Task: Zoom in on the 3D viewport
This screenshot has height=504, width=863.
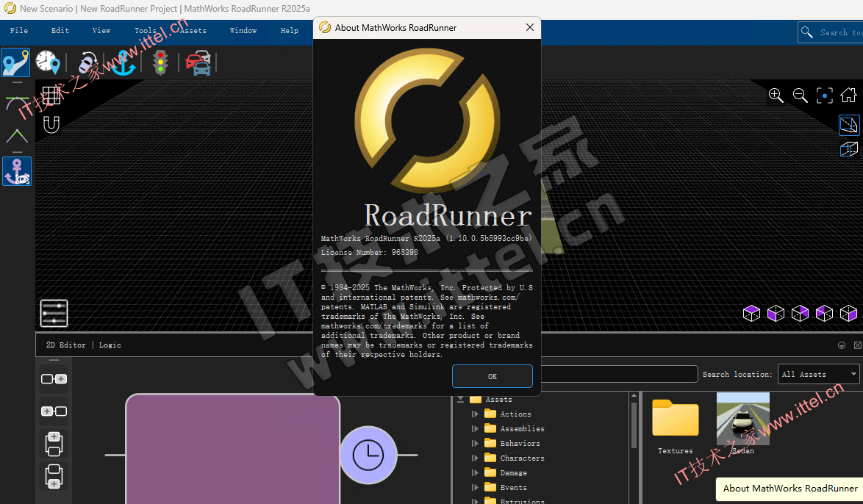Action: 776,96
